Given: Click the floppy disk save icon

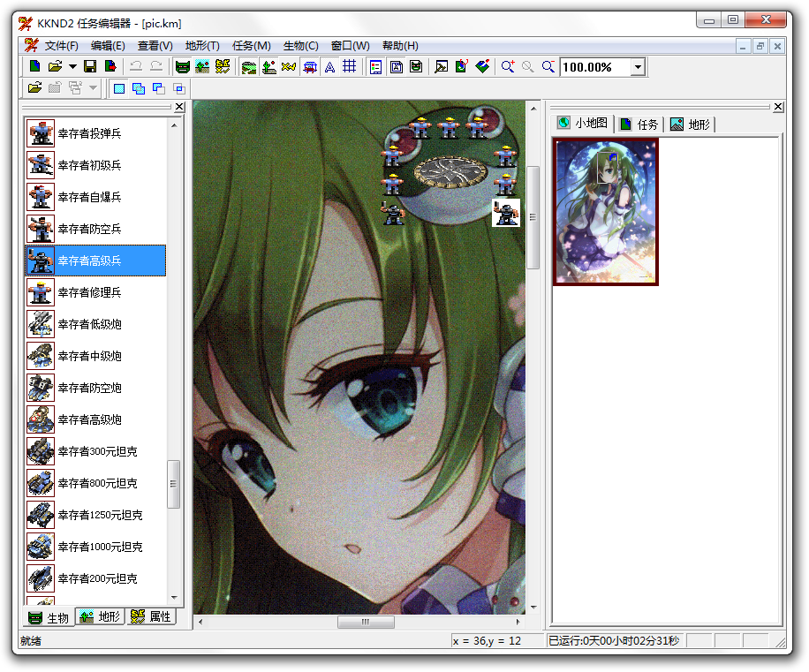Looking at the screenshot, I should 89,66.
